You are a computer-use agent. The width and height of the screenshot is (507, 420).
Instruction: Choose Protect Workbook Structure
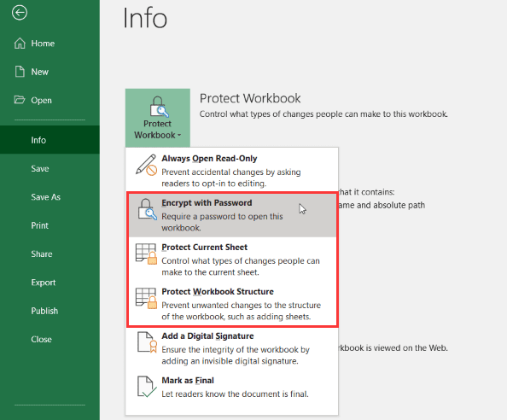232,304
